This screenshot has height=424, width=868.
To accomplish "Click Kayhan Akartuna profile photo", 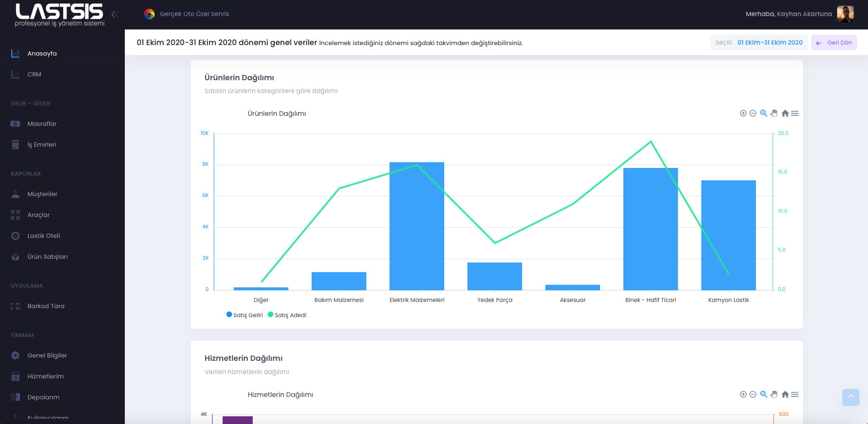I will 845,14.
